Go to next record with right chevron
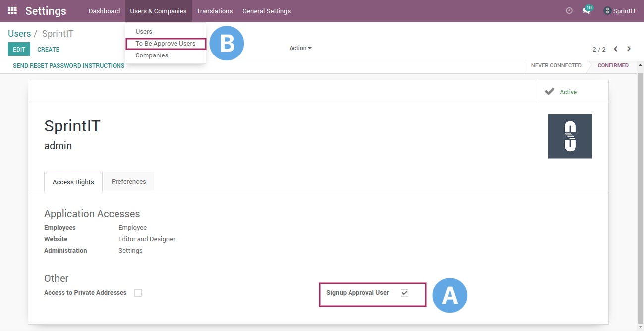The width and height of the screenshot is (644, 331). click(x=629, y=49)
